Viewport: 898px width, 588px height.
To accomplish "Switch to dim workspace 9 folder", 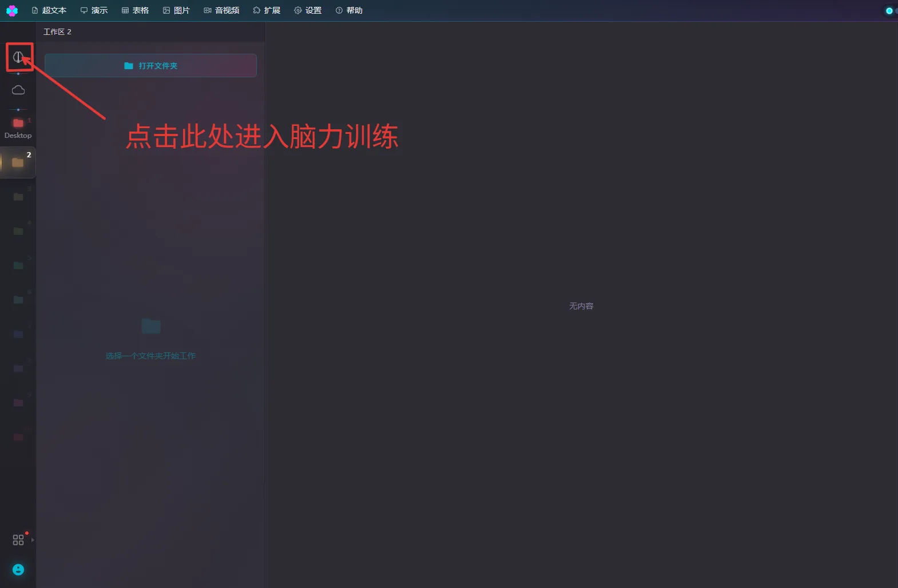I will pos(18,403).
